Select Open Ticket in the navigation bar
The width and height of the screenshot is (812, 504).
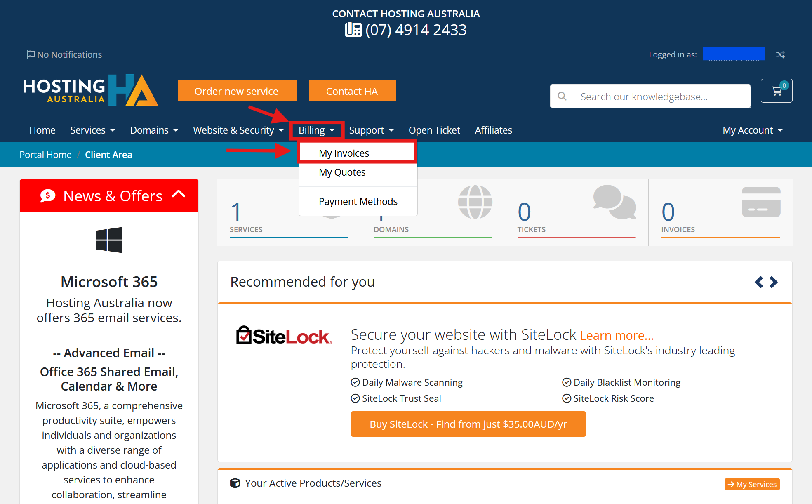[434, 130]
